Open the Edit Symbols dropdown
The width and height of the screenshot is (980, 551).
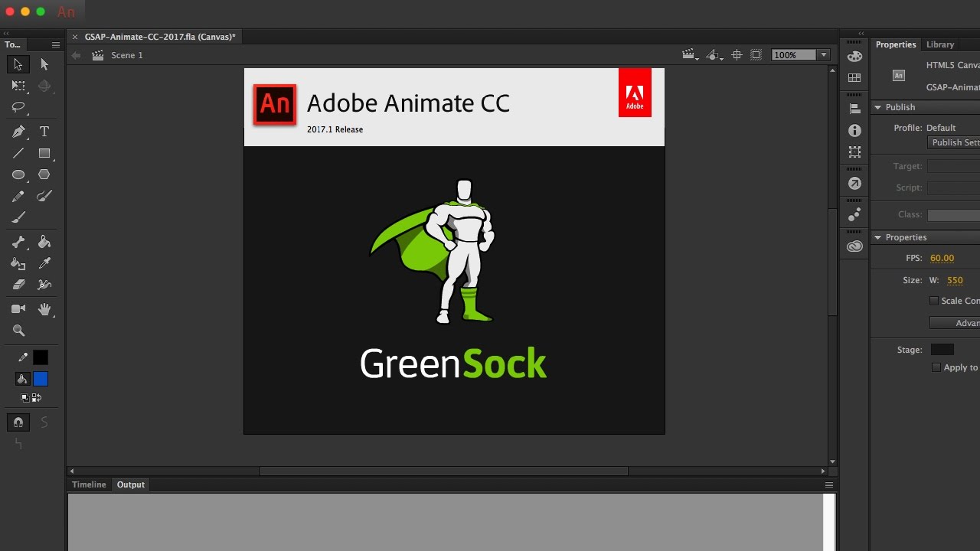coord(714,54)
